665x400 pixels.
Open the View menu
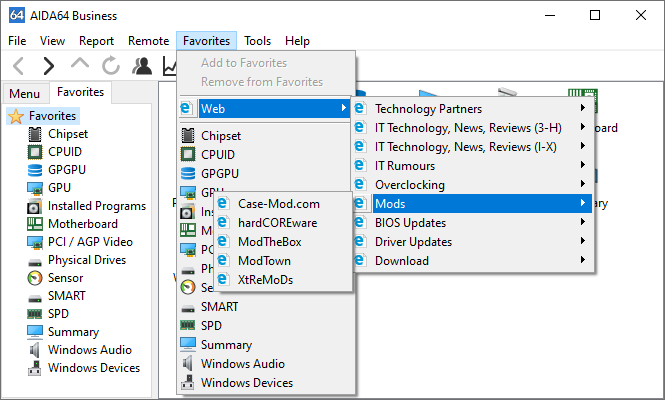click(52, 41)
